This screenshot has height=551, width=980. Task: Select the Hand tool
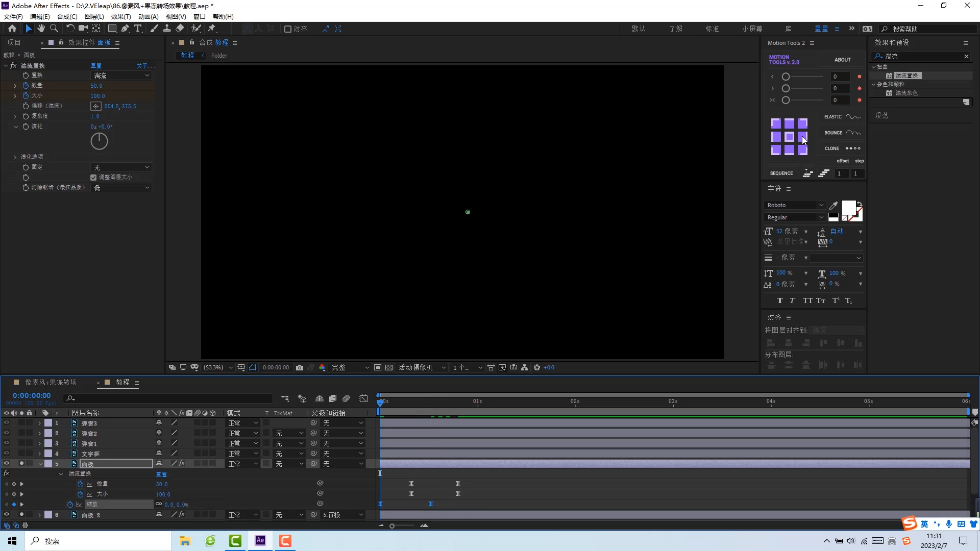[41, 29]
